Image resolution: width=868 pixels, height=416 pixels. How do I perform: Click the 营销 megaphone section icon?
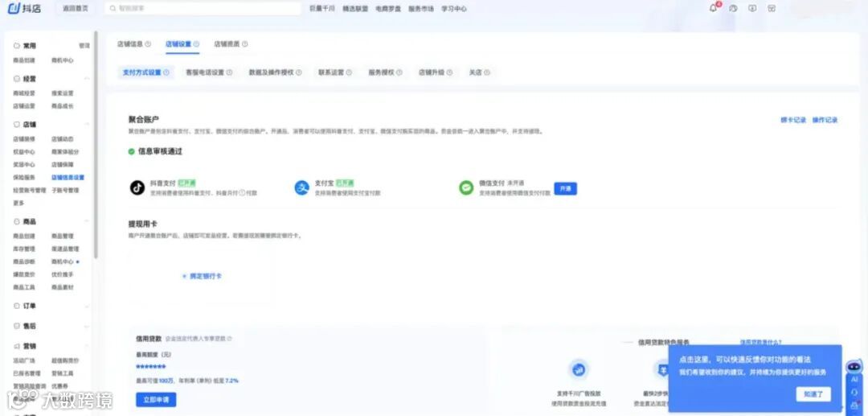click(17, 346)
